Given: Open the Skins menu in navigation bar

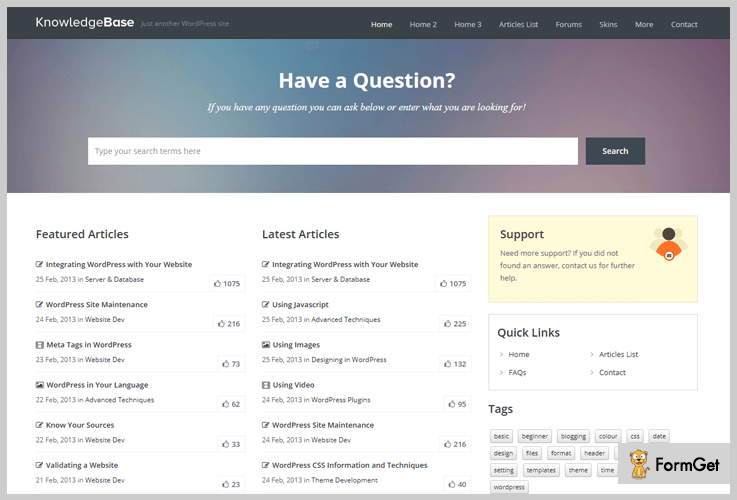Looking at the screenshot, I should click(x=608, y=24).
